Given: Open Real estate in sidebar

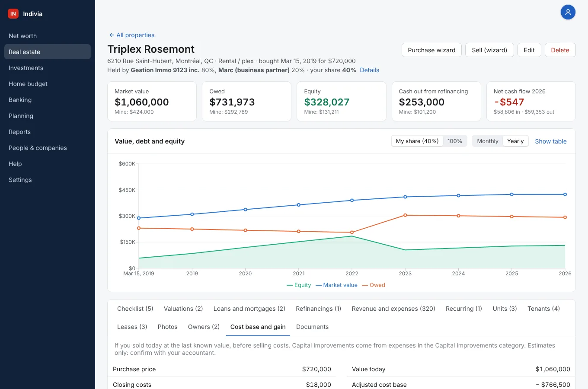Looking at the screenshot, I should coord(48,52).
